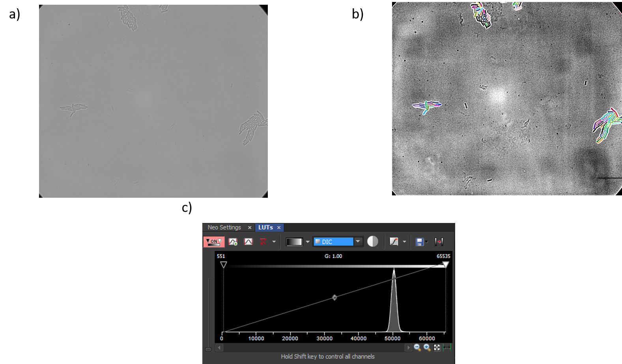Screen dimensions: 622x364
Task: Click the green full range icon
Action: click(447, 347)
